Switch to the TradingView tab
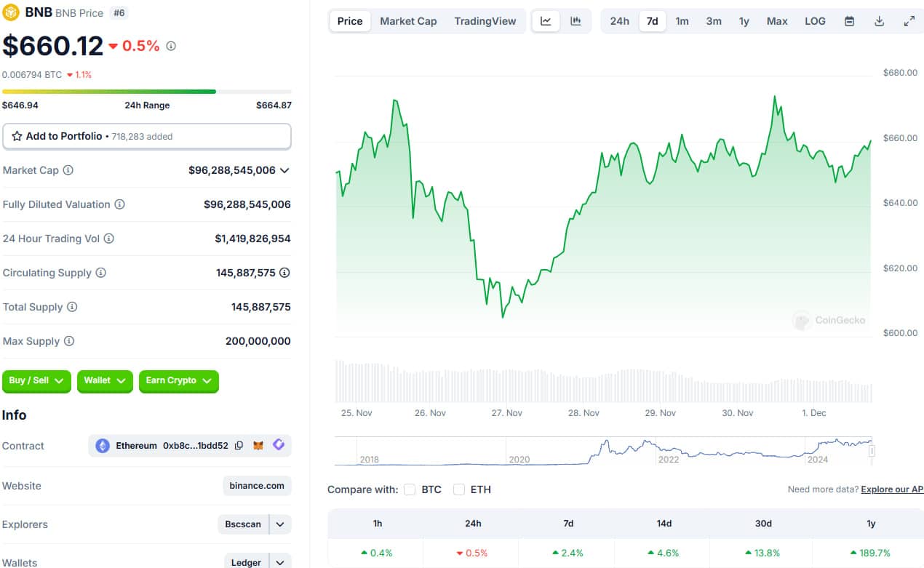Viewport: 924px width, 568px height. pos(485,21)
